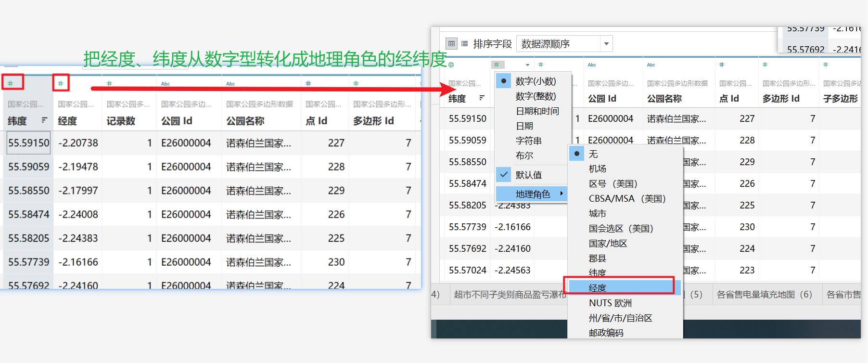Click the # type icon above 记录数, left screenshot

tap(109, 83)
